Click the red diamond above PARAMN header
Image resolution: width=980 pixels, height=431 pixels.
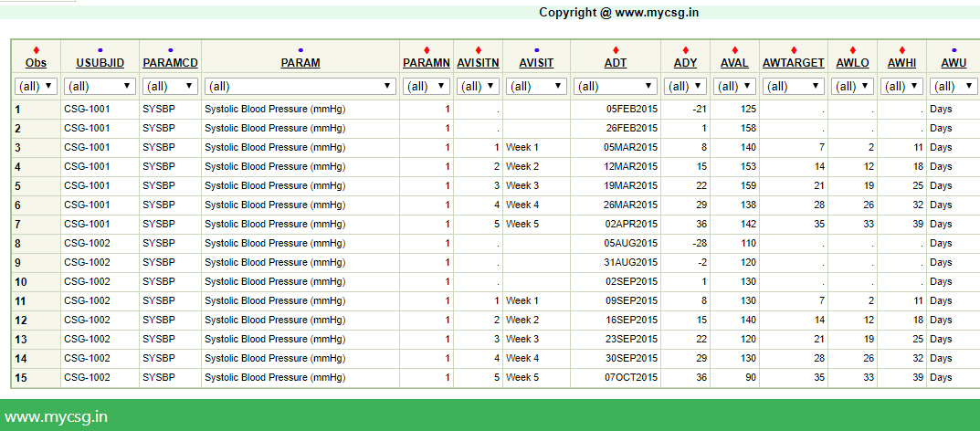pos(427,49)
